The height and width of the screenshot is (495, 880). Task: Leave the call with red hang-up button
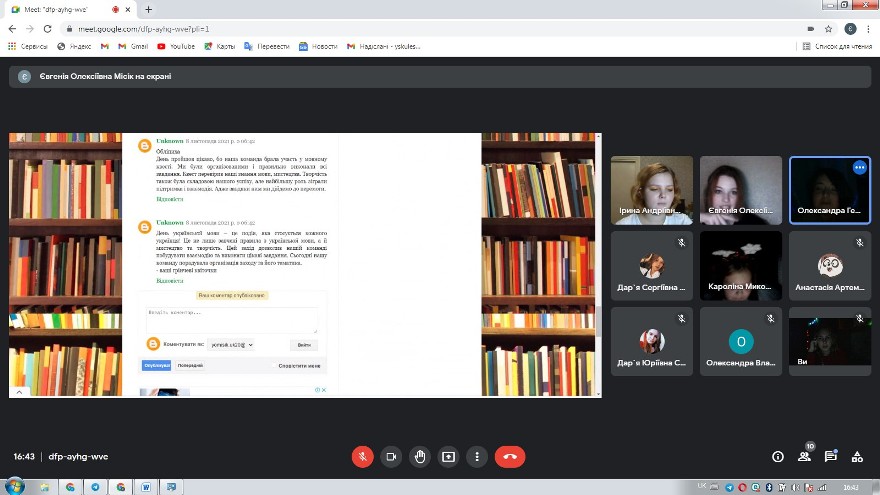click(510, 456)
